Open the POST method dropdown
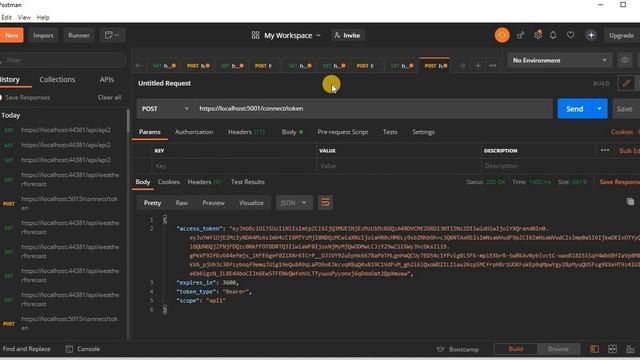 [x=165, y=109]
